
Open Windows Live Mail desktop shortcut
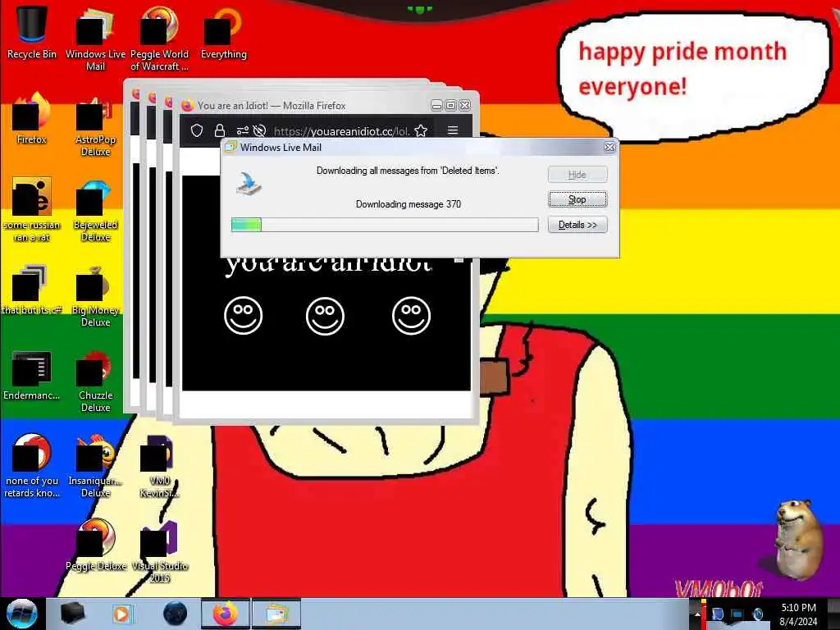click(95, 38)
